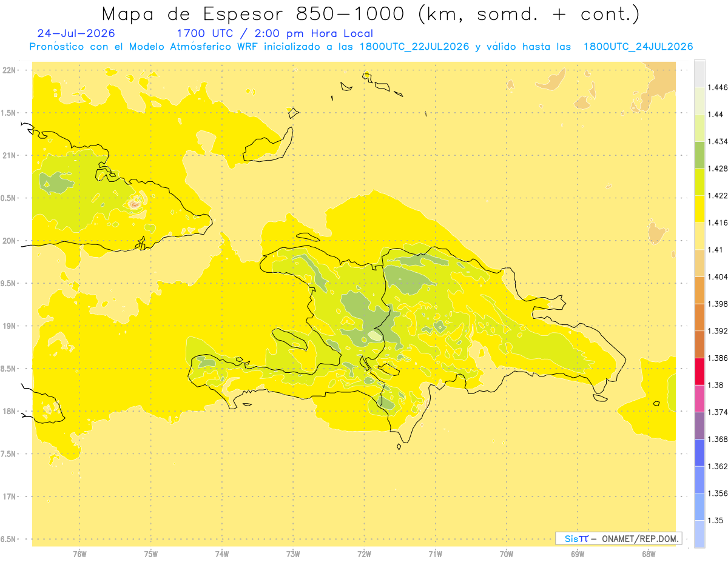The image size is (728, 562).
Task: Click the colorbar value 1.404
Action: pyautogui.click(x=718, y=276)
